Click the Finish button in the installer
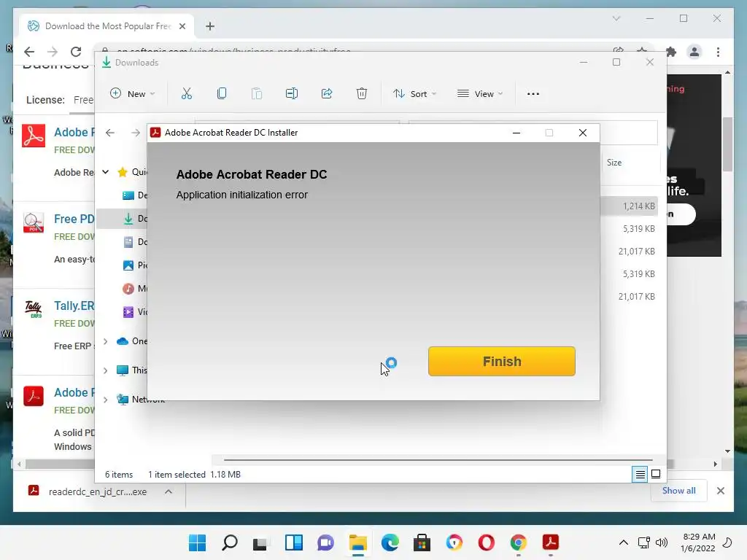Screen dimensions: 747x560 click(x=502, y=362)
